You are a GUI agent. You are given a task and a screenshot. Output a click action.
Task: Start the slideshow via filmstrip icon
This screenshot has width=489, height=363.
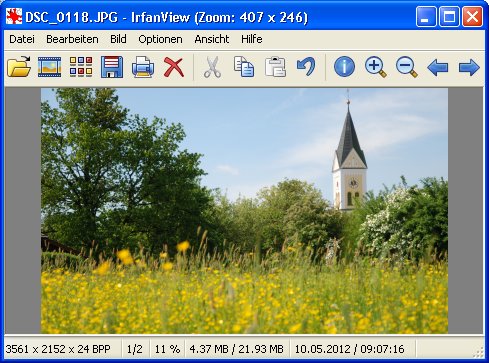click(x=49, y=67)
